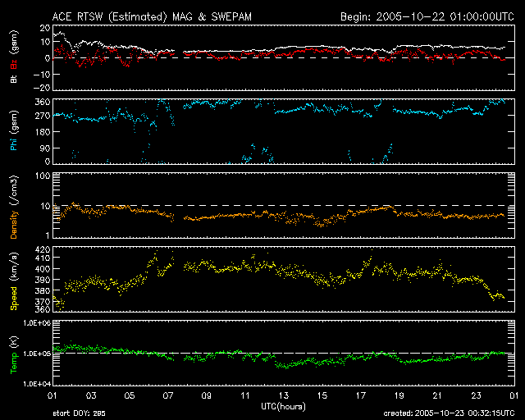Screen dimensions: 525x420
Task: Click the "Bt Bz (gsm)" axis label
Action: coord(14,57)
